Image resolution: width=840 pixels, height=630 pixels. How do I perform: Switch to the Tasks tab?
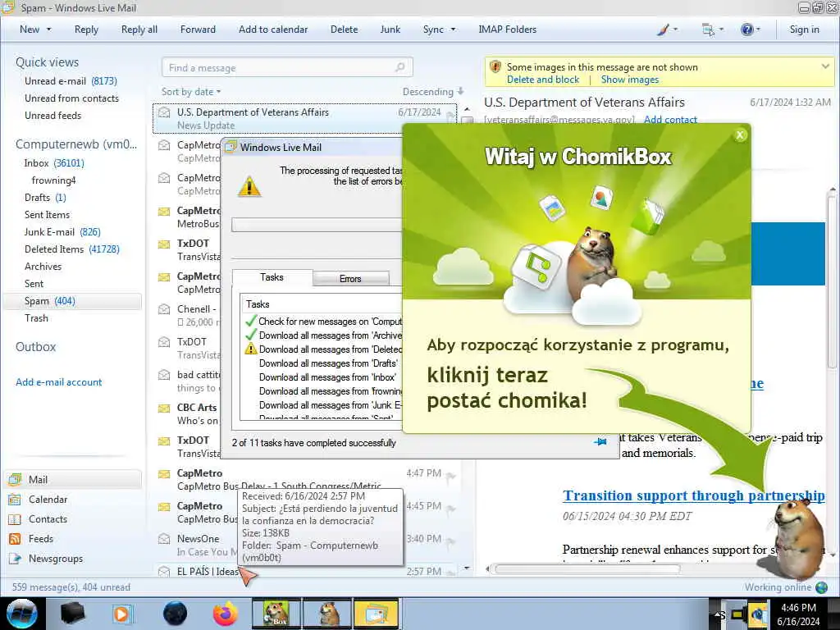click(272, 277)
